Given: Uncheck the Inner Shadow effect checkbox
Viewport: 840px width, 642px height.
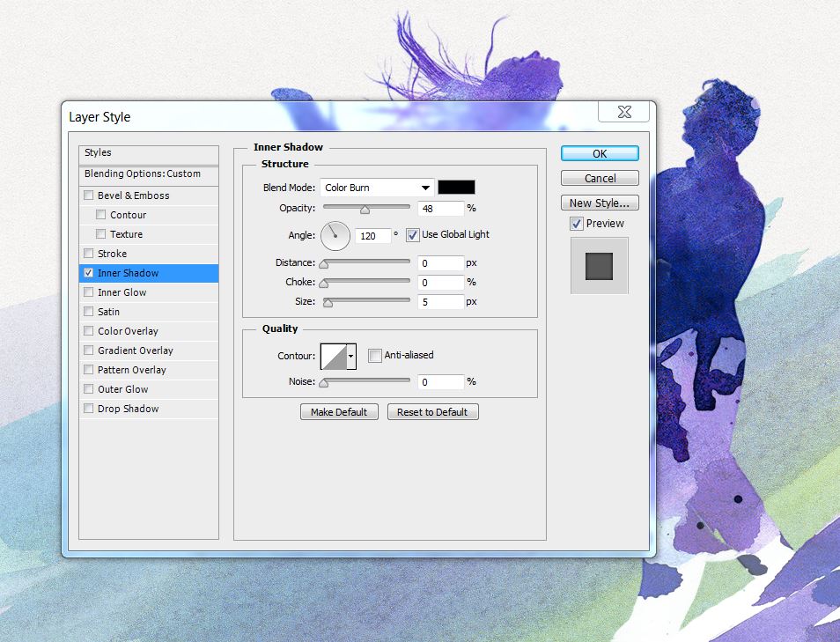Looking at the screenshot, I should pyautogui.click(x=88, y=272).
